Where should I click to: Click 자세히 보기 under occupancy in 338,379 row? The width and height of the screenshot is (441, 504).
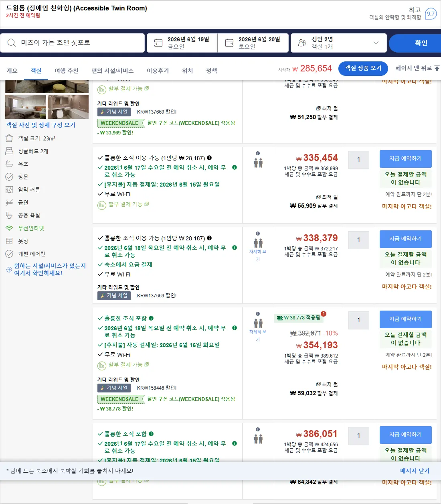click(x=258, y=255)
